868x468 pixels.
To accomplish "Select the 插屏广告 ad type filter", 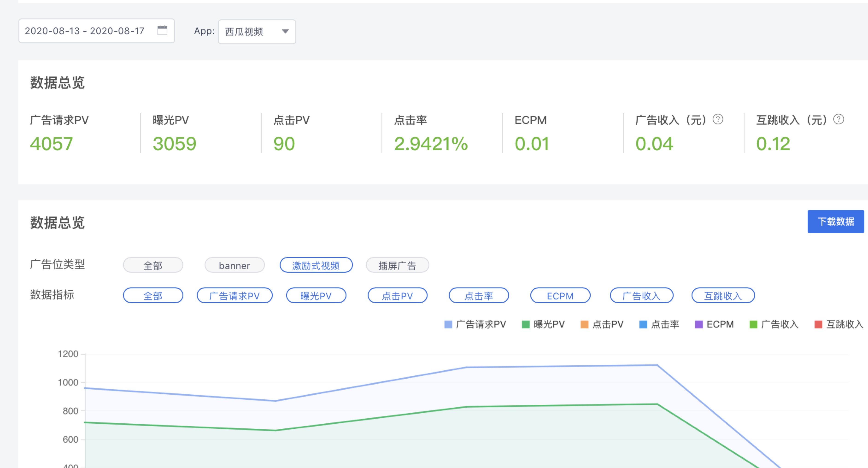I will [397, 265].
